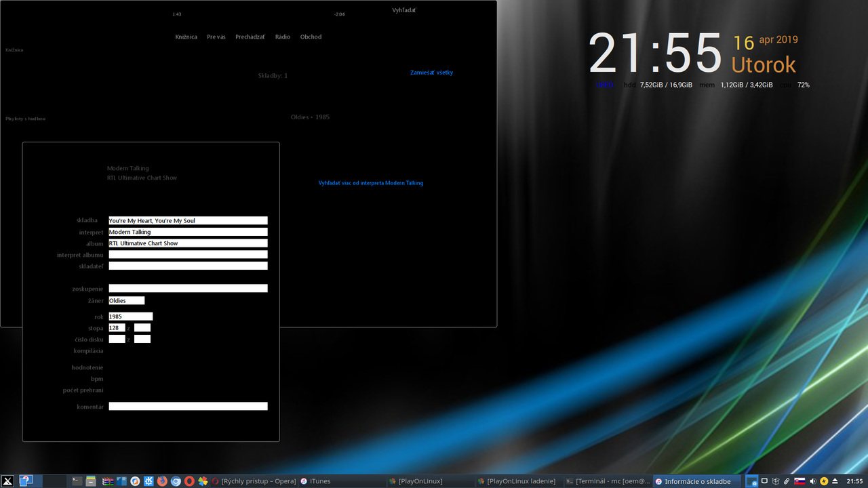Open the clipboard paperclip tray icon
Viewport: 868px width, 488px height.
click(x=787, y=481)
